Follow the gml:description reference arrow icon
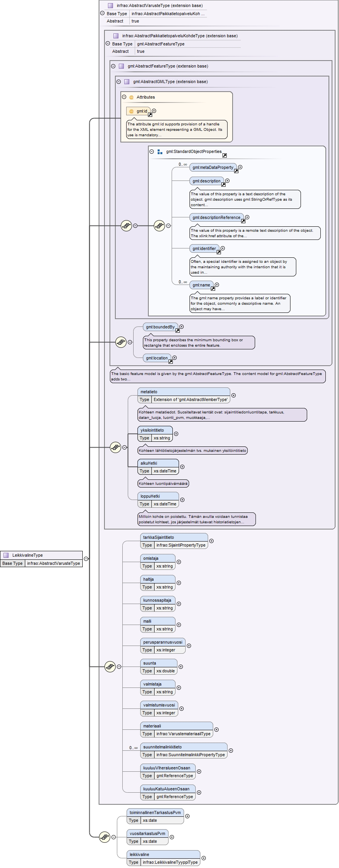 pyautogui.click(x=223, y=185)
